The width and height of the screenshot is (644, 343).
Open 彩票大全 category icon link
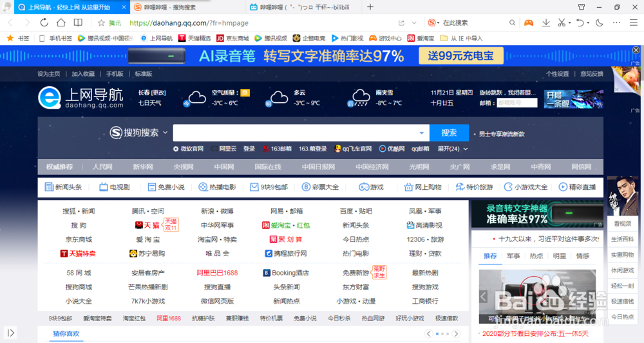pyautogui.click(x=320, y=187)
